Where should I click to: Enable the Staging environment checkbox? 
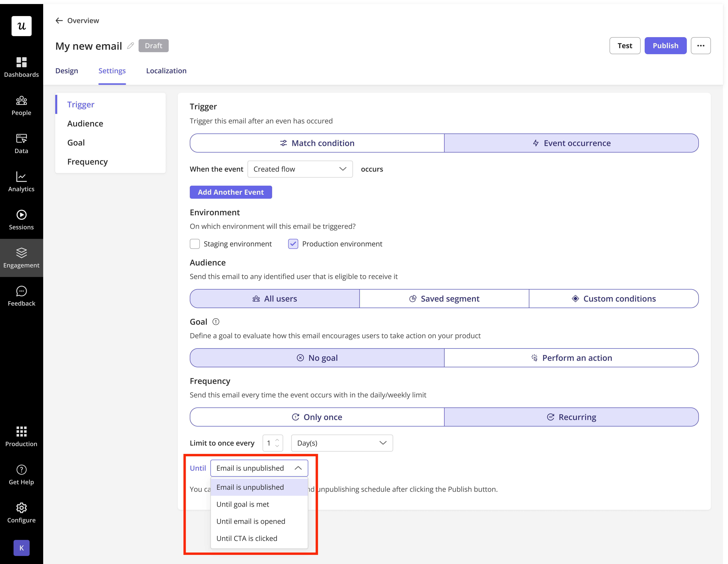195,244
